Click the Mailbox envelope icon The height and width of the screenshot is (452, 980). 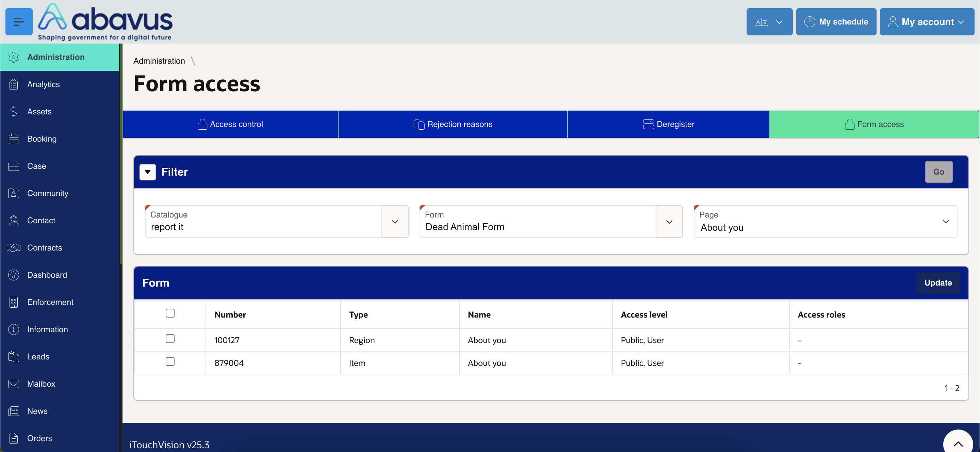click(x=14, y=384)
